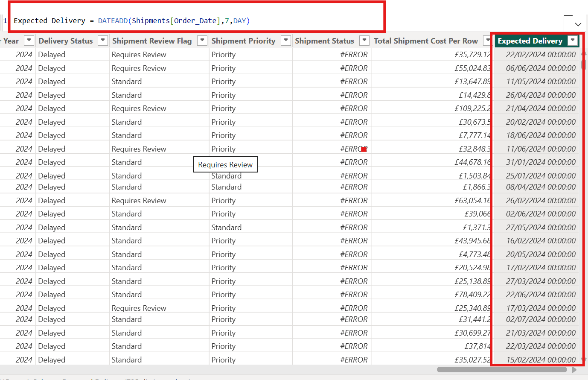Click the date cell 02/06/2024 00:00:00
588x380 pixels.
tap(541, 213)
